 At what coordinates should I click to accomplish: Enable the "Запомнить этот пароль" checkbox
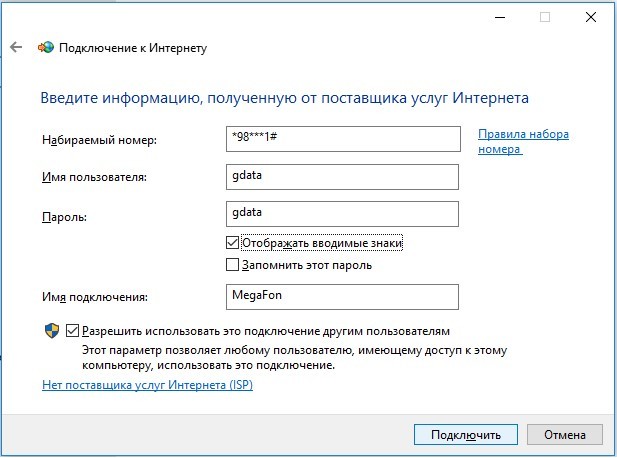tap(233, 265)
